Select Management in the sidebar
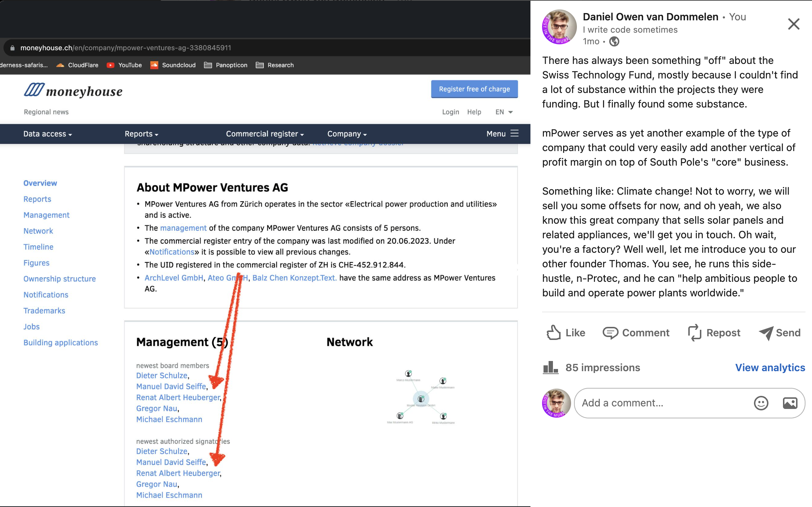The height and width of the screenshot is (507, 812). [x=46, y=215]
